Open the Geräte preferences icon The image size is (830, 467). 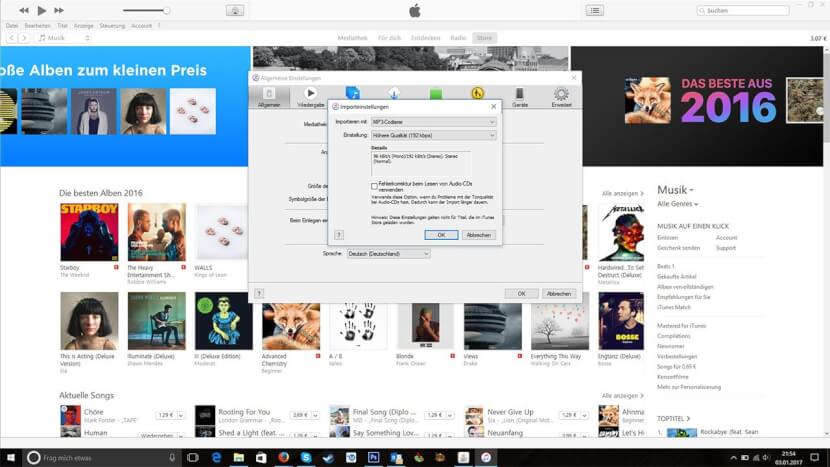(x=519, y=97)
